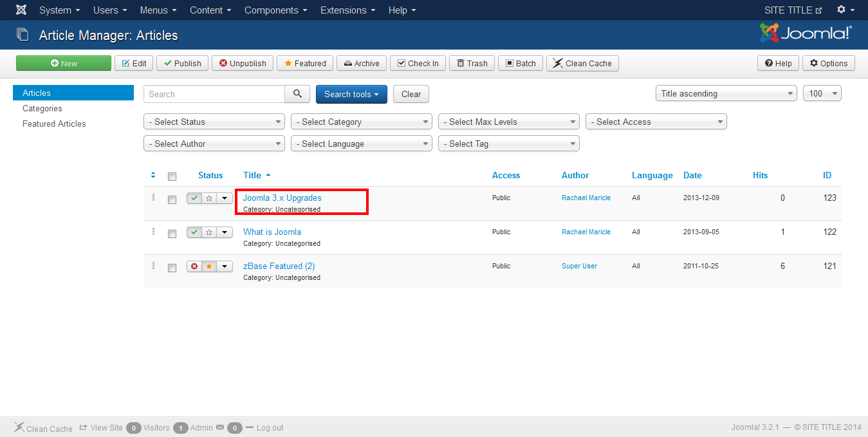
Task: Toggle featured star for Joomla 3.x Upgrades
Action: click(209, 198)
